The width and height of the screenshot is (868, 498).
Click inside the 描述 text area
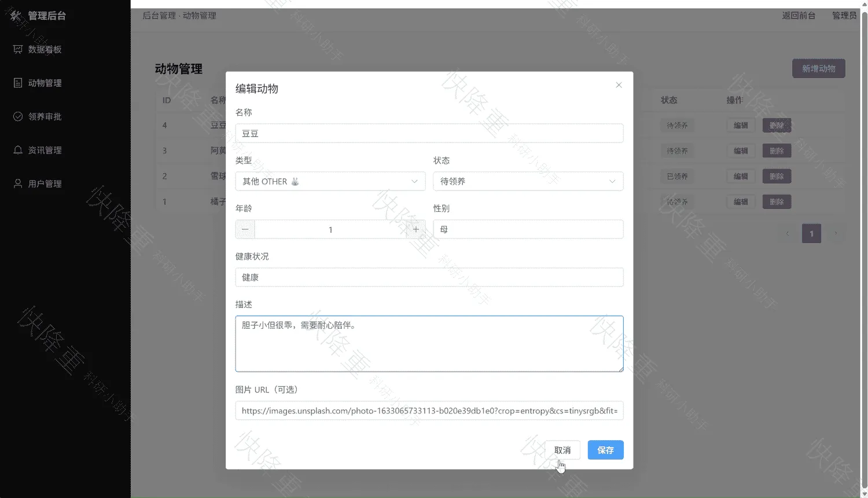click(429, 344)
